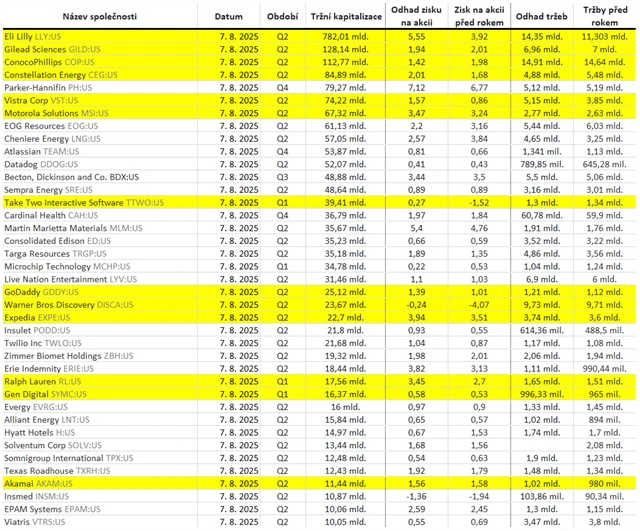Select the Datadog DDOG:US cell
Viewport: 640px width, 531px height.
tap(100, 164)
